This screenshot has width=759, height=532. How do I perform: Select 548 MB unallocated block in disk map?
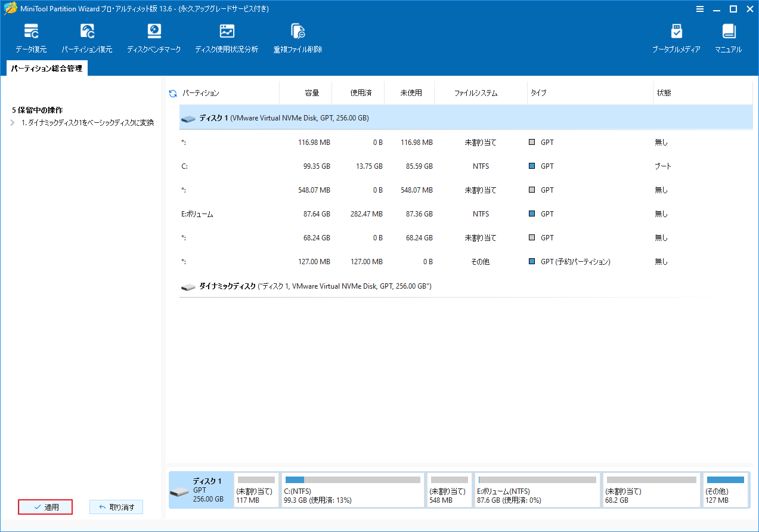pos(450,490)
